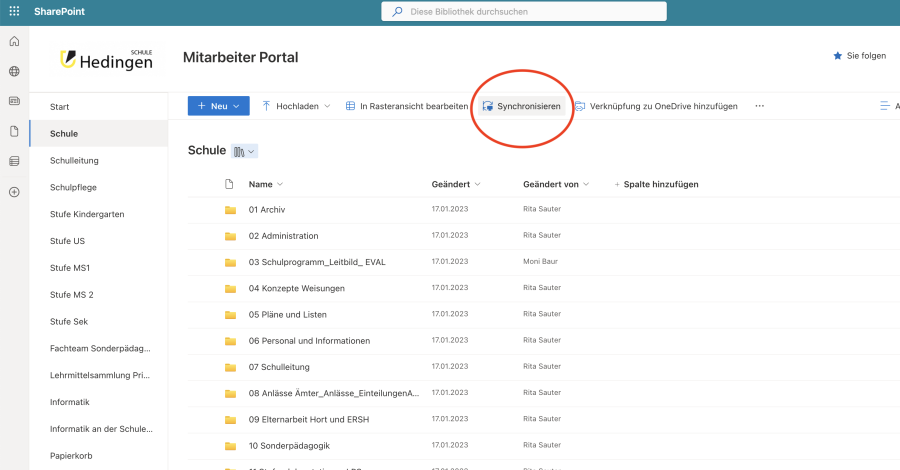Open the 04 Konzepte Weisungen folder

(x=297, y=288)
